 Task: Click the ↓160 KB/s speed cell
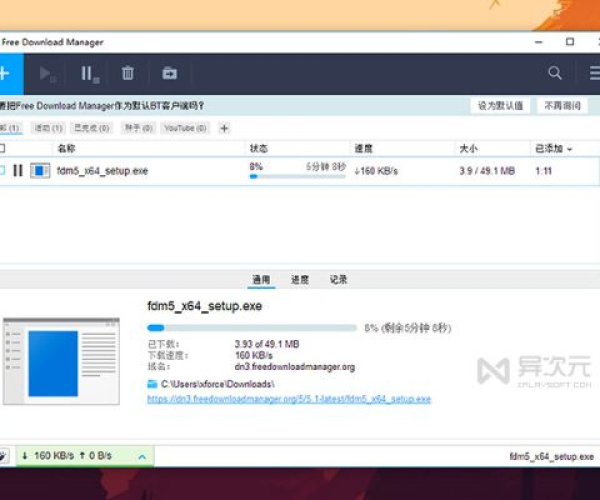(376, 171)
